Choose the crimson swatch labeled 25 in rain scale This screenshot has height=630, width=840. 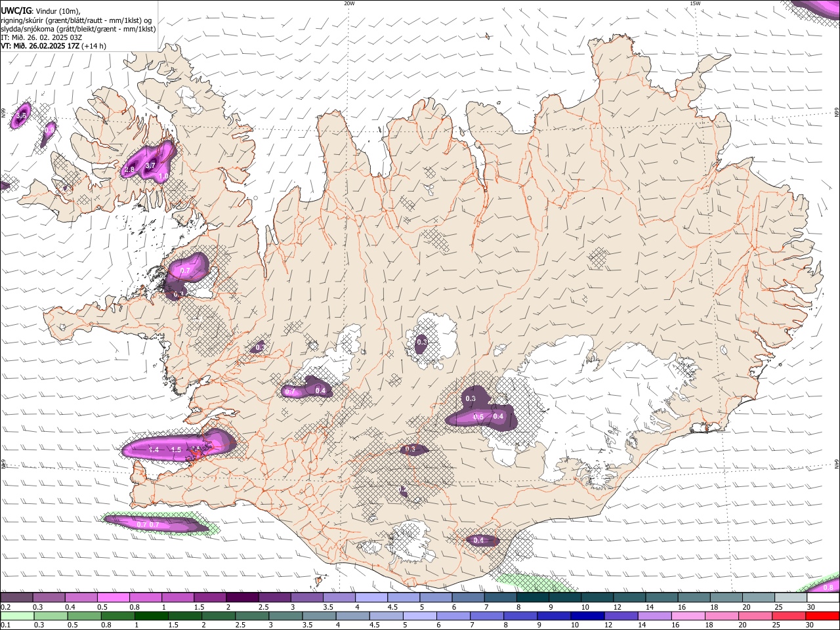coord(789,616)
